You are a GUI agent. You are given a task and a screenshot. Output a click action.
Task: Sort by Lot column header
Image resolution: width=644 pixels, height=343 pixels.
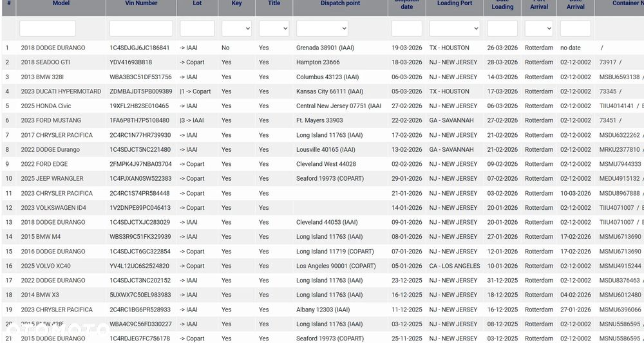(x=197, y=3)
